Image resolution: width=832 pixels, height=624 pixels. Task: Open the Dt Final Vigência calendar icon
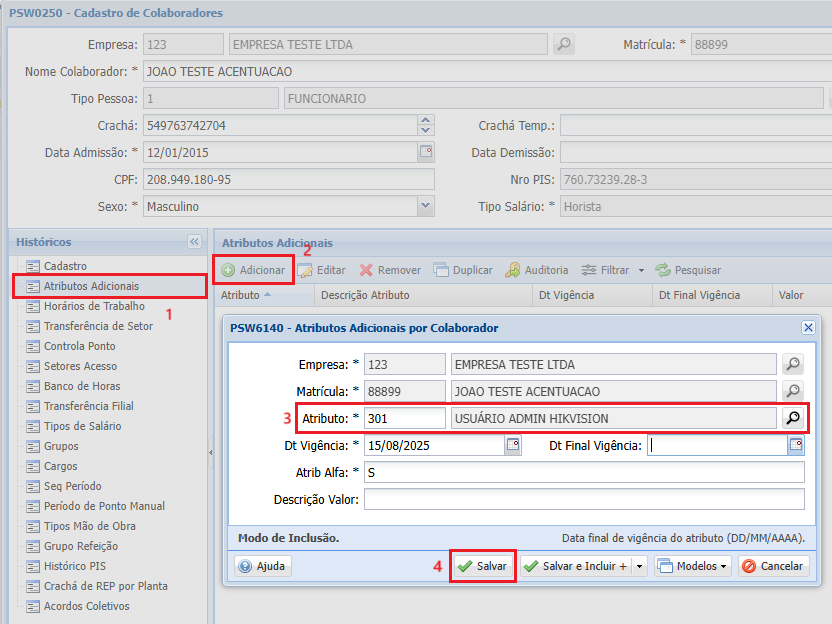pos(796,446)
